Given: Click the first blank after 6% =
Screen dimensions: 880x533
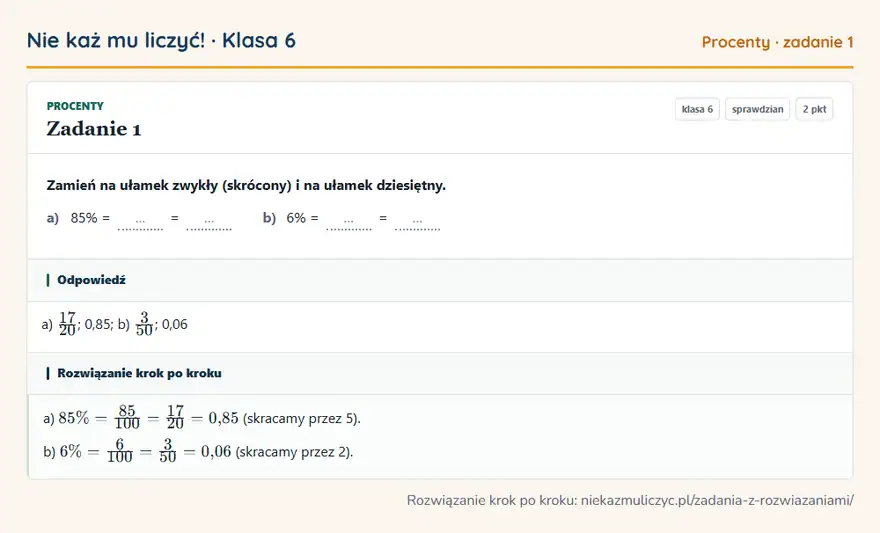Looking at the screenshot, I should pyautogui.click(x=349, y=220).
